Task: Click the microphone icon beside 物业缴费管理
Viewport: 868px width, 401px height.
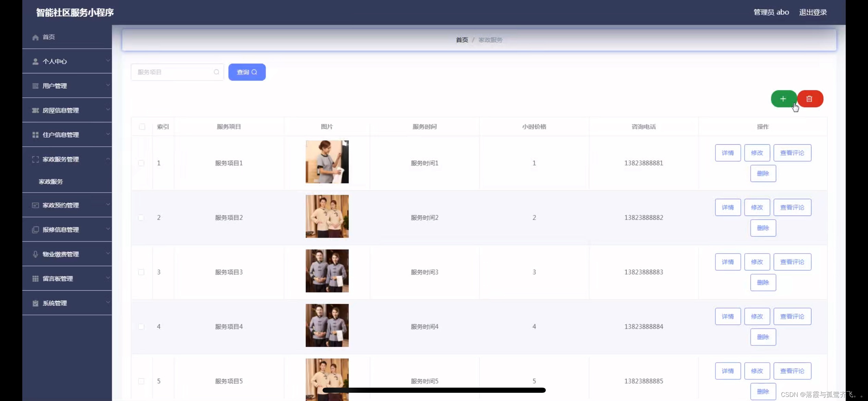Action: tap(35, 254)
